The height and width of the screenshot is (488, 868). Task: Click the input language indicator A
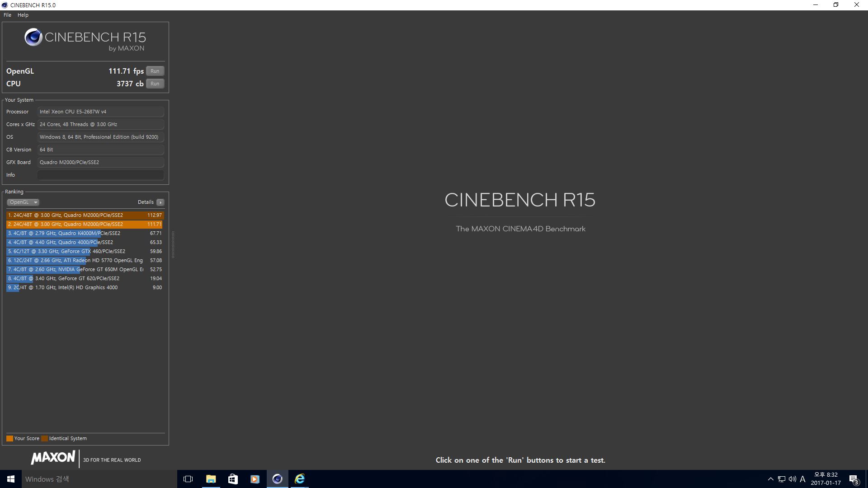click(803, 479)
